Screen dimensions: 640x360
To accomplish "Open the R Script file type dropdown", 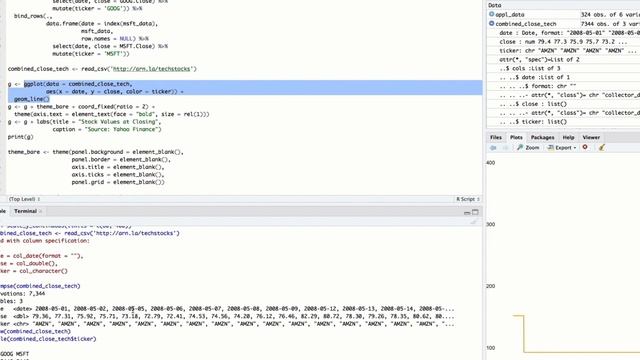I will [468, 199].
